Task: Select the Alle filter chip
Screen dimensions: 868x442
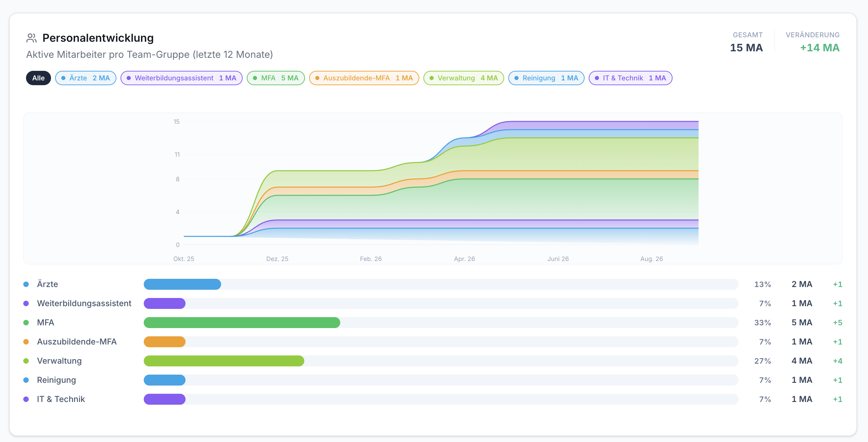Action: click(x=38, y=78)
